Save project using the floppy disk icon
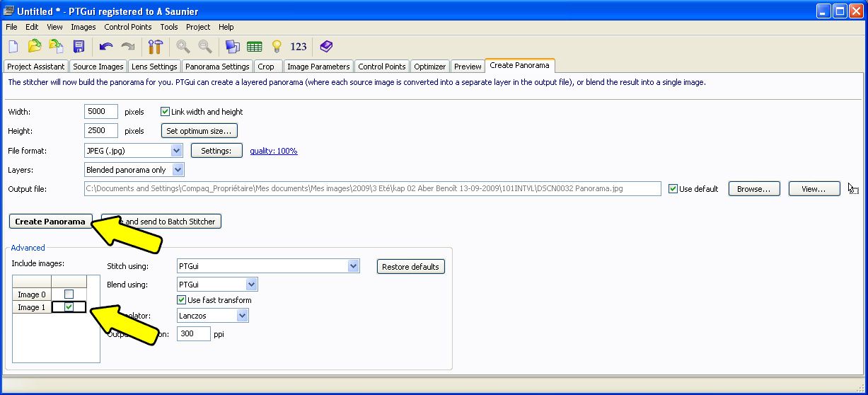This screenshot has width=868, height=395. [x=79, y=47]
